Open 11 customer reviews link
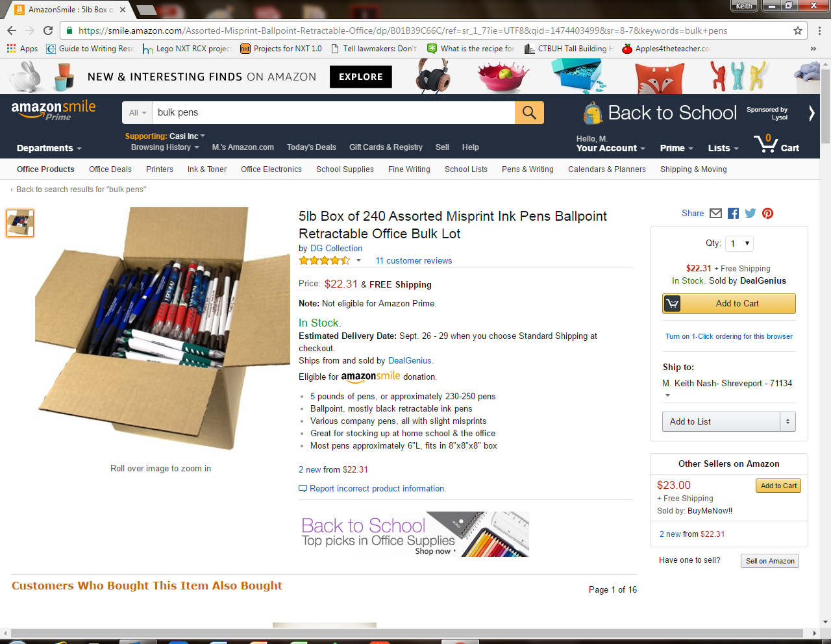 click(x=414, y=260)
